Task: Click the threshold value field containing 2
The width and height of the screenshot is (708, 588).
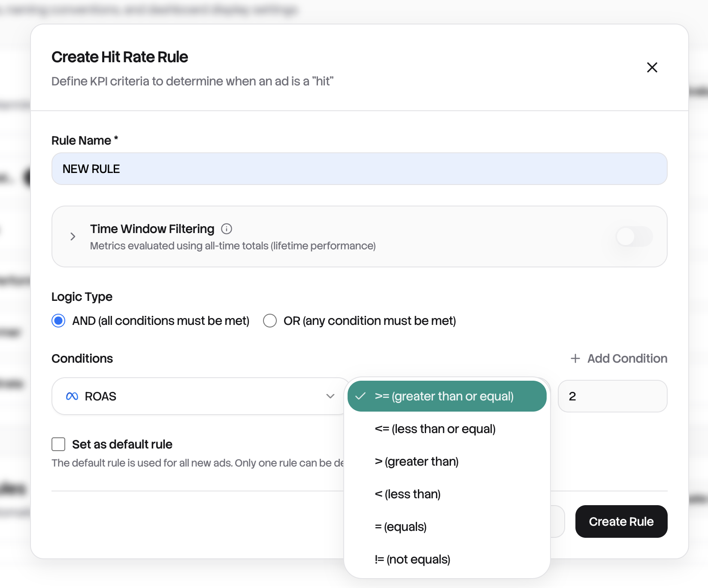Action: pyautogui.click(x=612, y=396)
